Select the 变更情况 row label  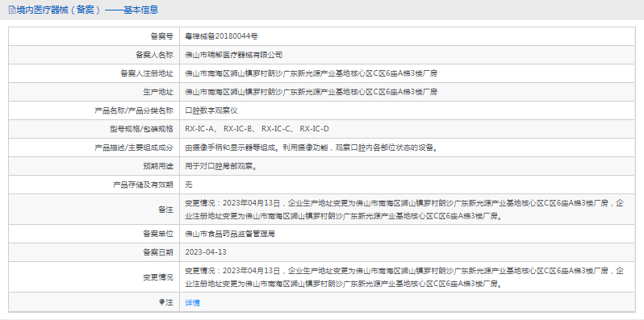tap(157, 277)
